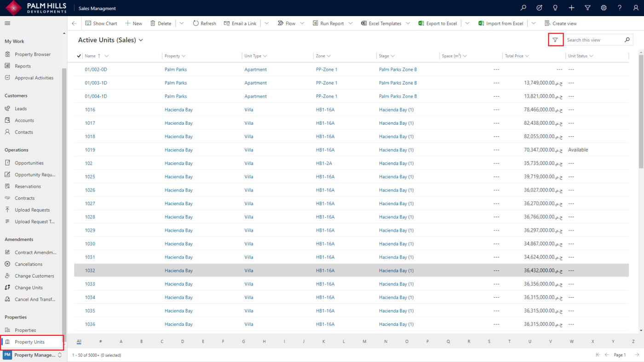Open Villa unit type for unit 102
Viewport: 644px width, 362px height.
coord(249,163)
